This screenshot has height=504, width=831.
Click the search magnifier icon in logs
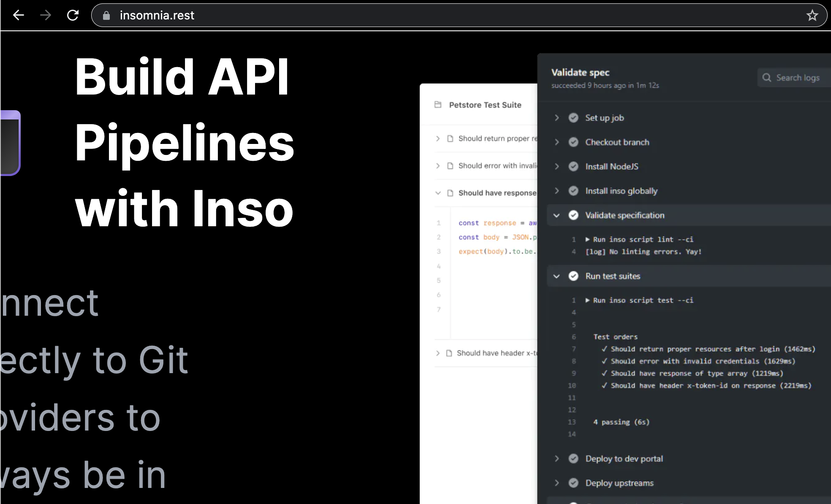[766, 78]
